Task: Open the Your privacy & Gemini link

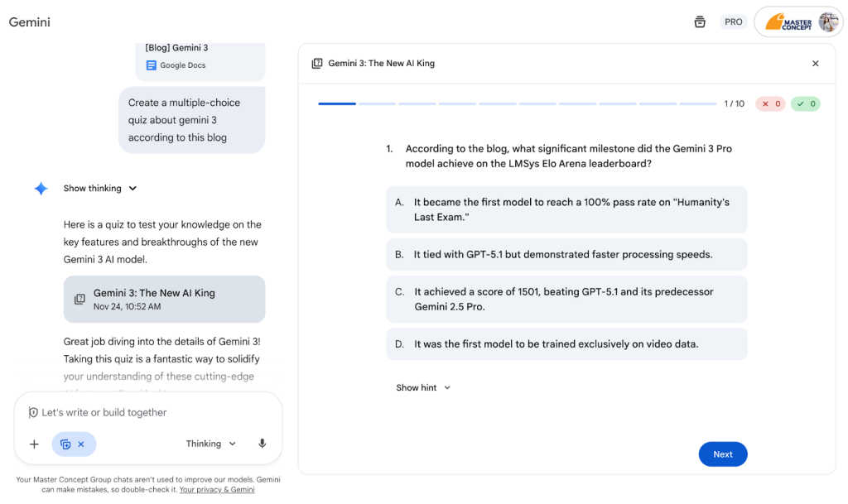Action: coord(217,489)
